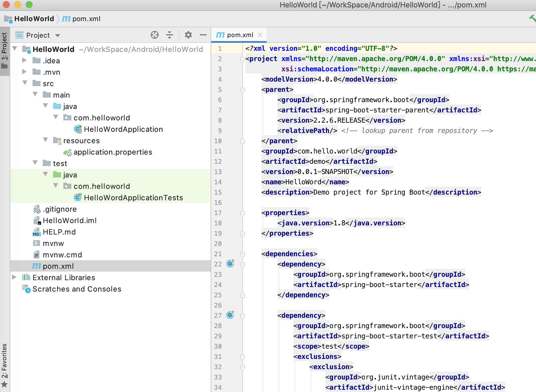Open the Project view dropdown
The height and width of the screenshot is (392, 536).
pyautogui.click(x=58, y=35)
